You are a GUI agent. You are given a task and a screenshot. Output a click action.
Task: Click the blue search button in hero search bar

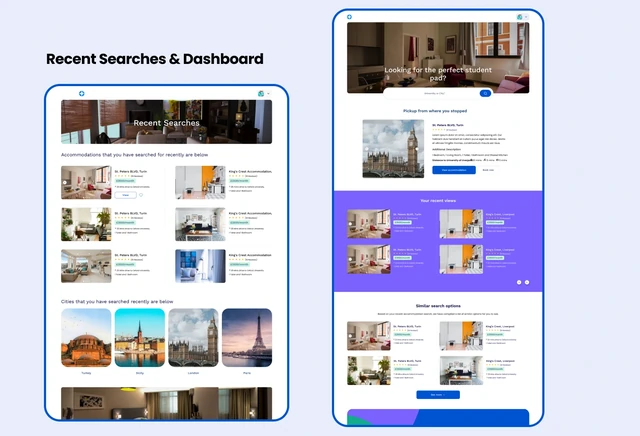tap(485, 93)
